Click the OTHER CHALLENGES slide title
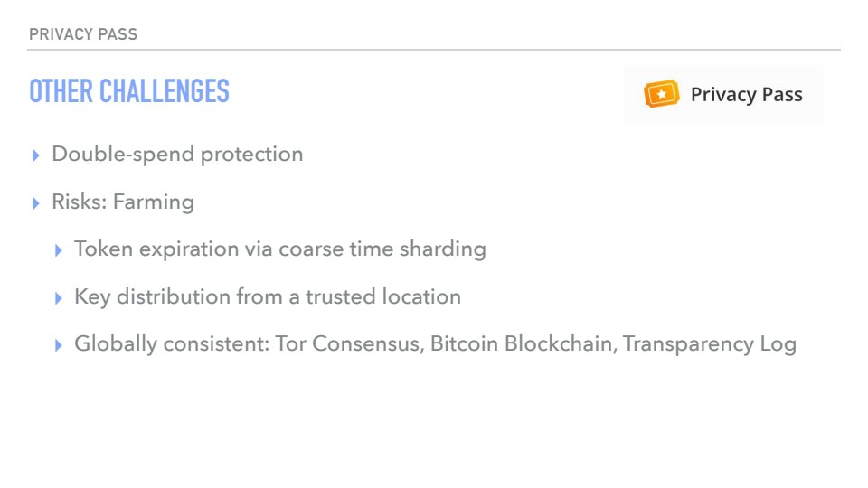Screen dimensions: 868x488 pos(129,91)
